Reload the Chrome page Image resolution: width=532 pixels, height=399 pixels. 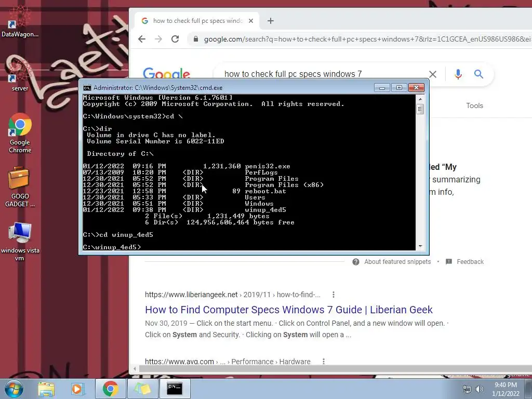click(x=175, y=39)
